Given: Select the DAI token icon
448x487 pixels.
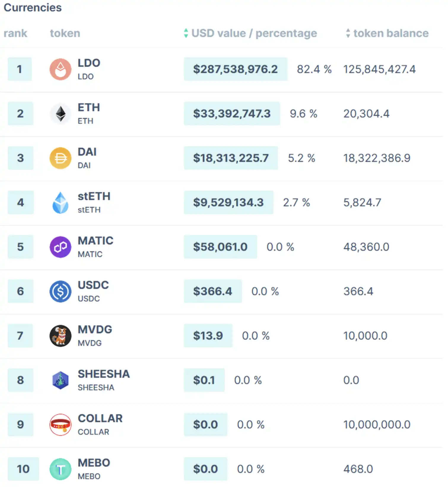Looking at the screenshot, I should (60, 158).
